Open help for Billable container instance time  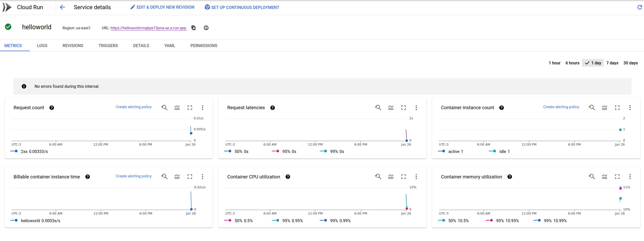point(88,177)
